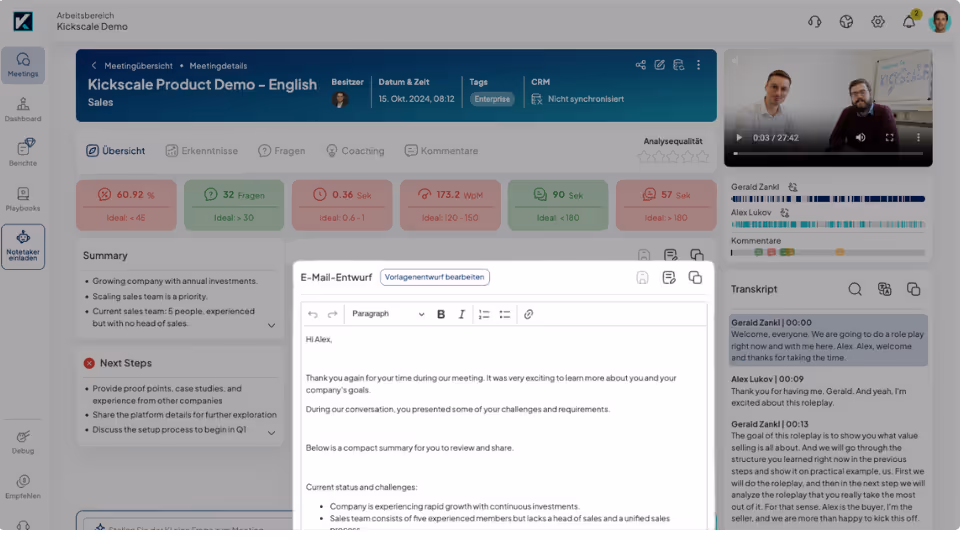This screenshot has height=540, width=960.
Task: Click CRM sync icon in meeting header
Action: coord(678,65)
